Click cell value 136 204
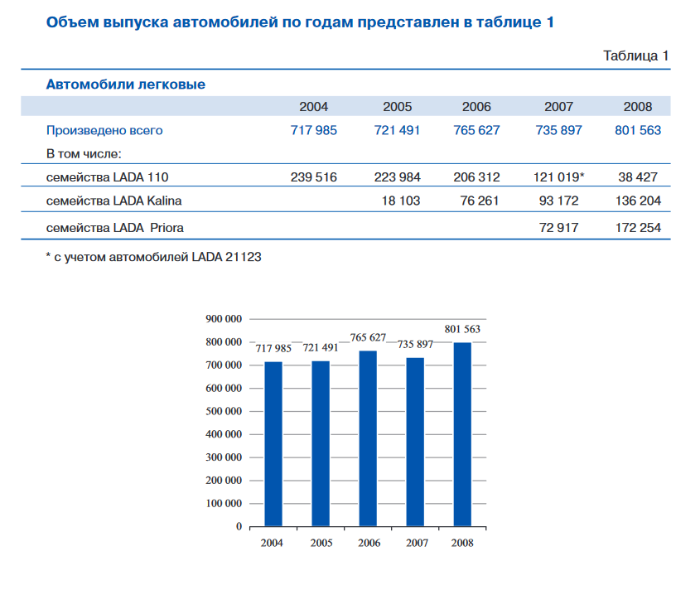Screen dimensions: 700x595 [638, 201]
